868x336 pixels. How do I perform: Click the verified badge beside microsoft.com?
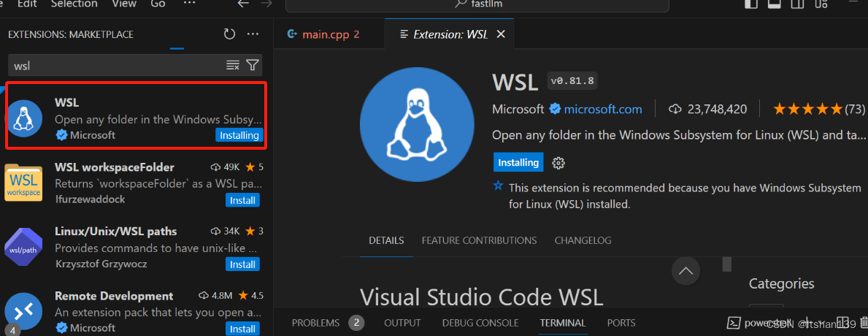(x=555, y=109)
